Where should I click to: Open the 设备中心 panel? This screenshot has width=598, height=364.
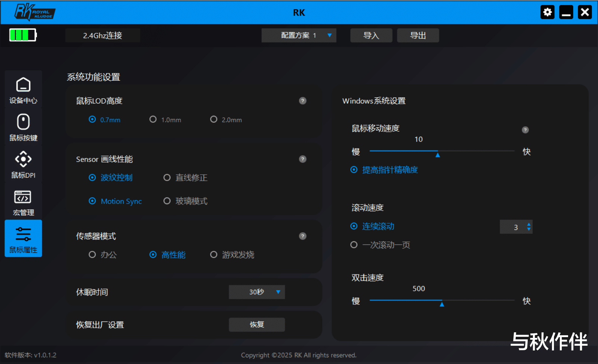pos(23,90)
